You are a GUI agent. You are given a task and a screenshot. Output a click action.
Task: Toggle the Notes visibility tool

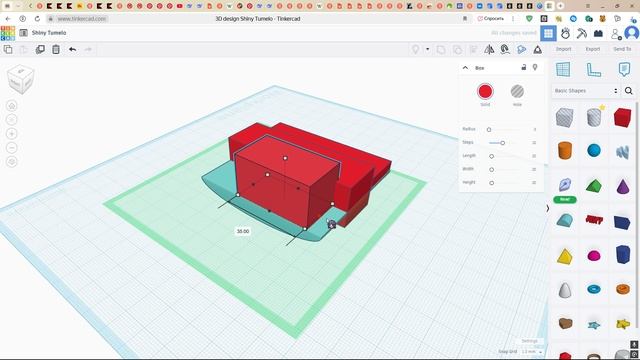pos(521,49)
